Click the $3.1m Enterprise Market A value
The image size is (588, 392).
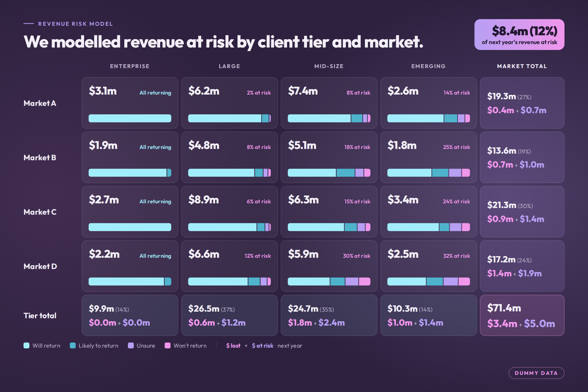(x=103, y=91)
